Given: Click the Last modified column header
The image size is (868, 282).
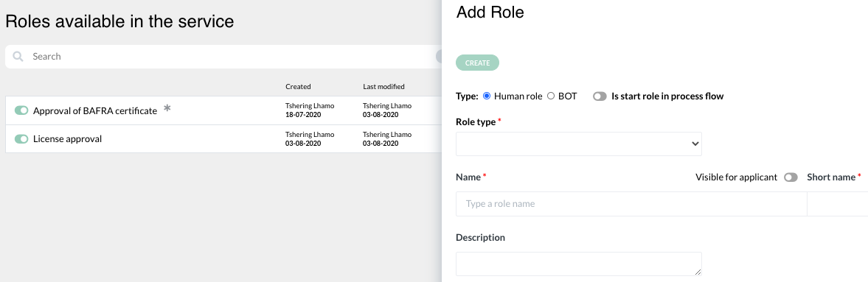Looking at the screenshot, I should (383, 87).
